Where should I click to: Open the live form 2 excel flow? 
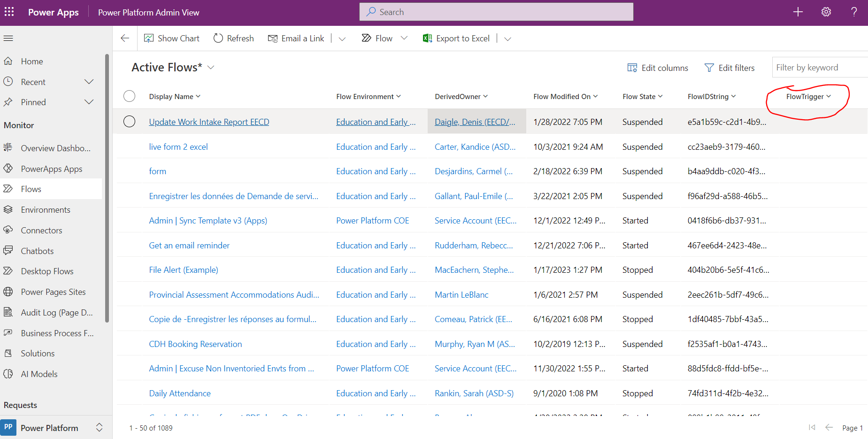click(178, 146)
